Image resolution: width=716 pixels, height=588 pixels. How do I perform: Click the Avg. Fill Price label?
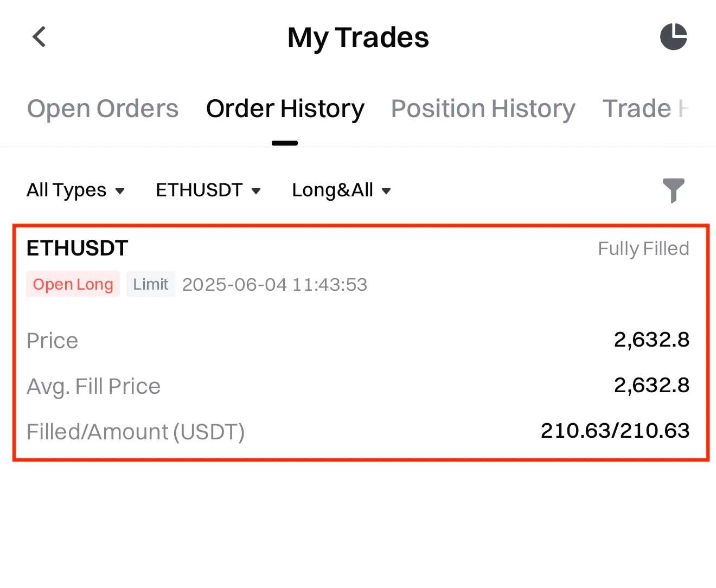pos(94,386)
